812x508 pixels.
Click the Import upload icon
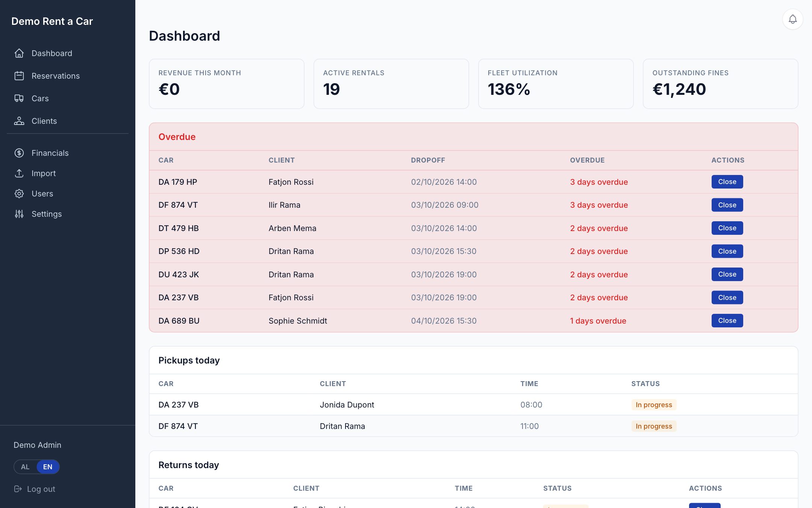point(19,173)
